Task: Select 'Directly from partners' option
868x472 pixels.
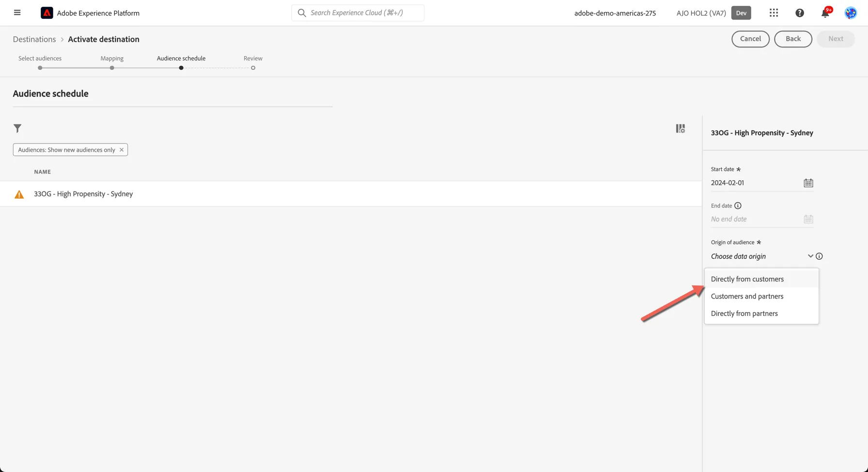Action: [x=761, y=314]
